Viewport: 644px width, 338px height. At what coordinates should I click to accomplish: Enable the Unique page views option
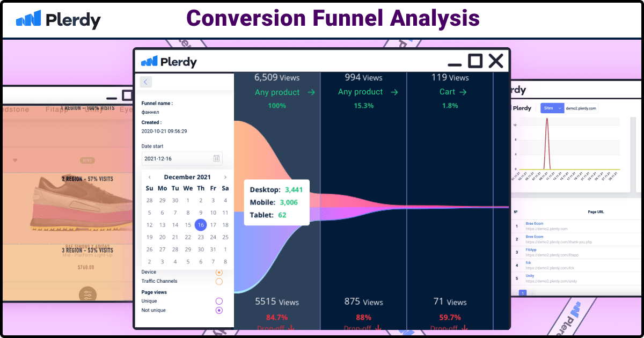click(x=219, y=301)
